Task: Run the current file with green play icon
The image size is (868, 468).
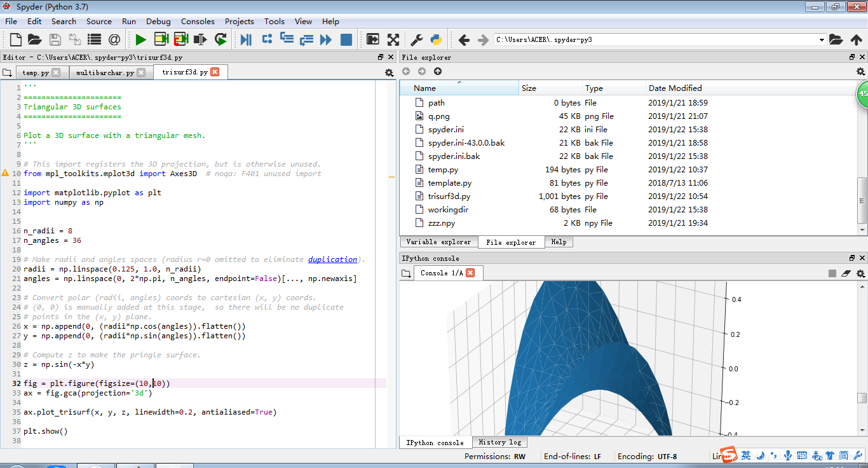Action: coord(140,40)
